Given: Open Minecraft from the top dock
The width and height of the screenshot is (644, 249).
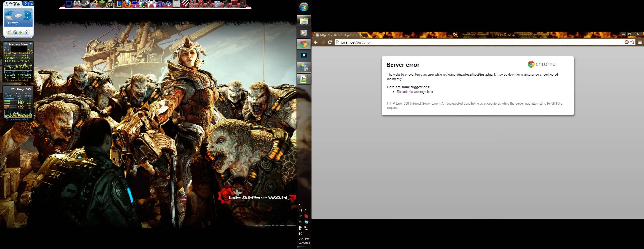Looking at the screenshot, I should (102, 4).
